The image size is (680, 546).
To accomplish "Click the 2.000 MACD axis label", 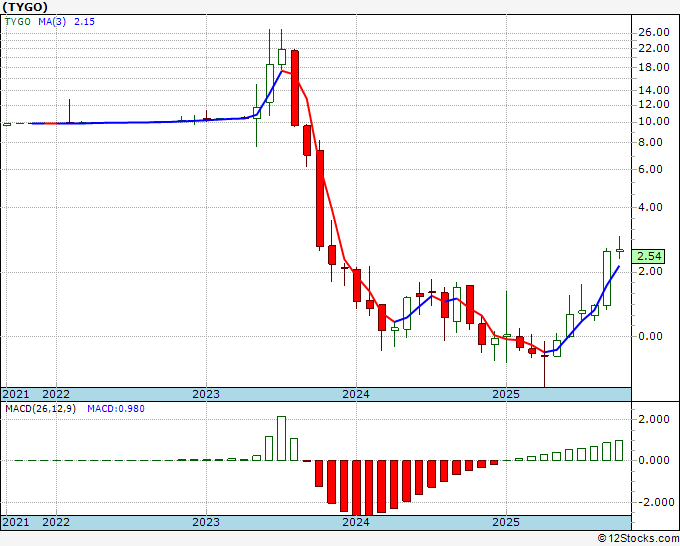I will pyautogui.click(x=654, y=419).
